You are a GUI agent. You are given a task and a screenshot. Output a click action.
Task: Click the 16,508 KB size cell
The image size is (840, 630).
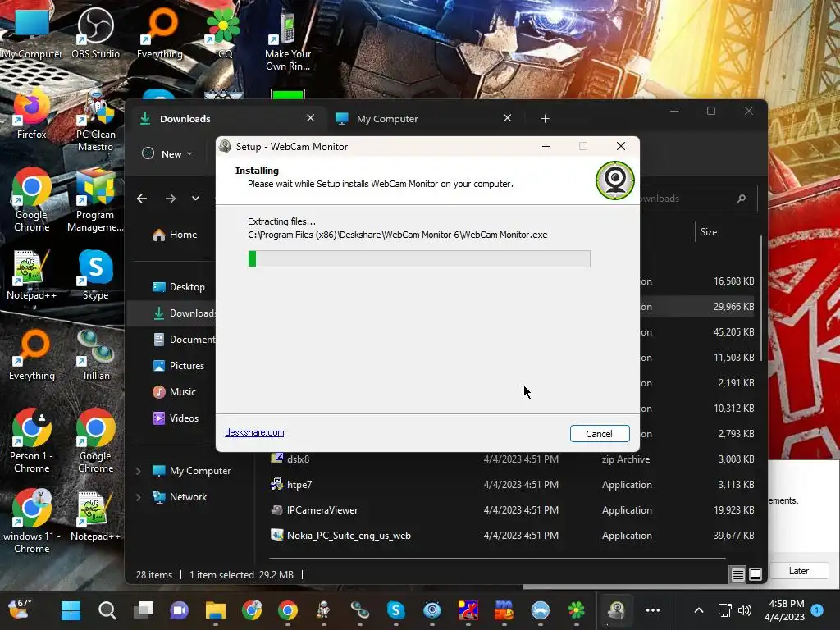click(x=733, y=281)
